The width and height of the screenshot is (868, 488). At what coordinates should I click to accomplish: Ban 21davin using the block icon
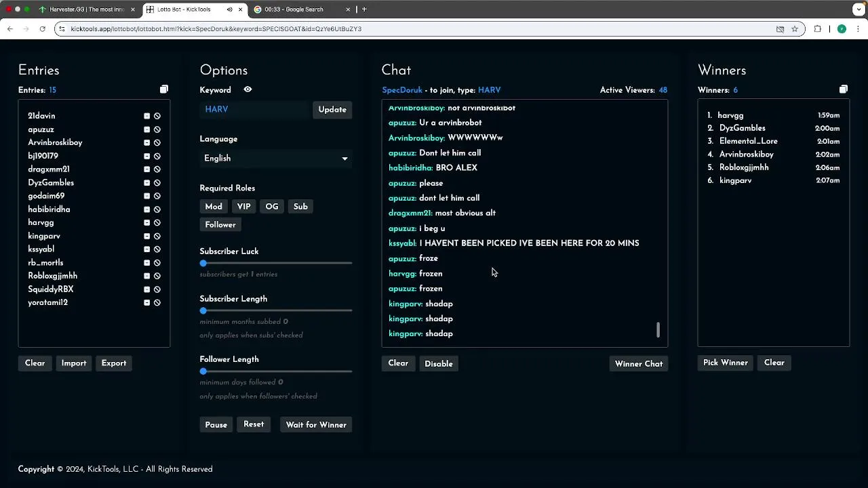click(157, 116)
